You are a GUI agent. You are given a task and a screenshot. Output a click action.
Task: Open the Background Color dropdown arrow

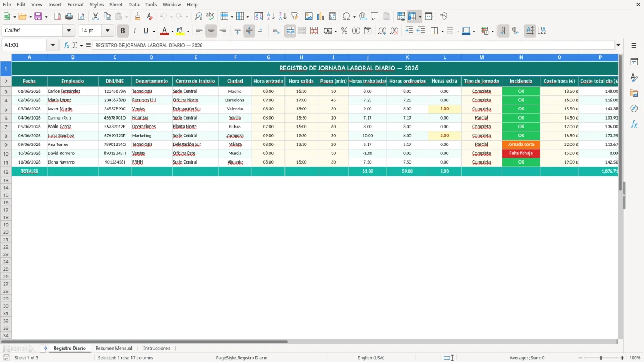click(188, 31)
